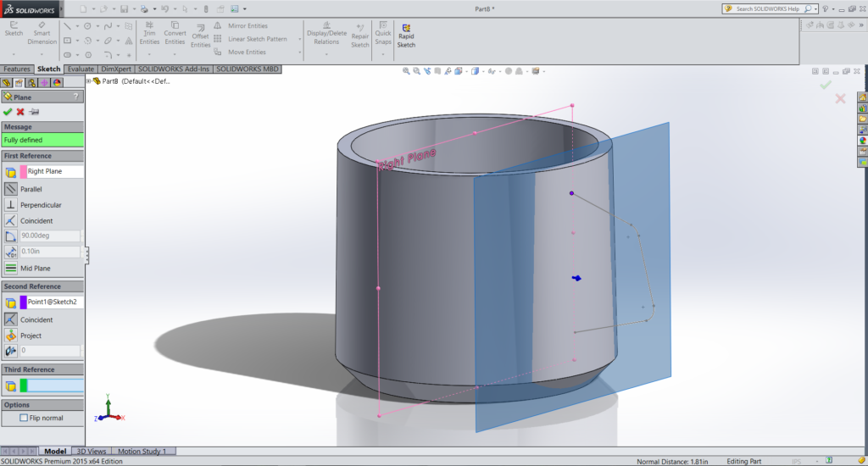Click the Quick Snaps tool
The height and width of the screenshot is (466, 868).
click(383, 34)
